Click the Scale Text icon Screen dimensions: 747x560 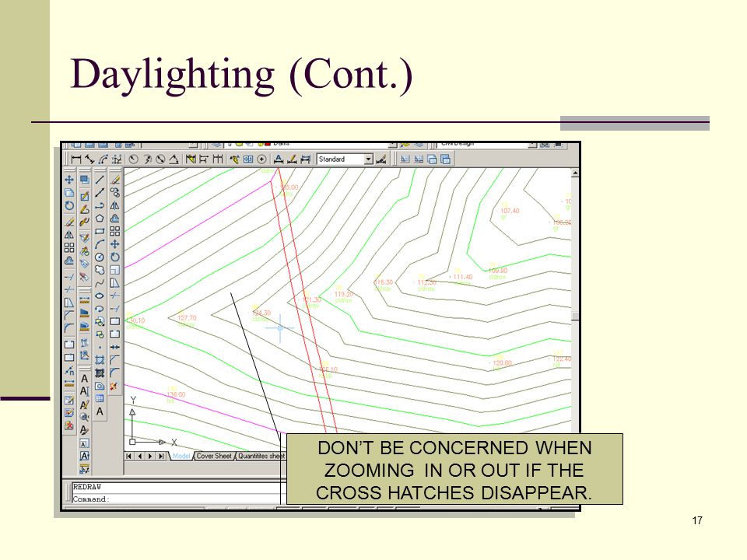pos(84,443)
